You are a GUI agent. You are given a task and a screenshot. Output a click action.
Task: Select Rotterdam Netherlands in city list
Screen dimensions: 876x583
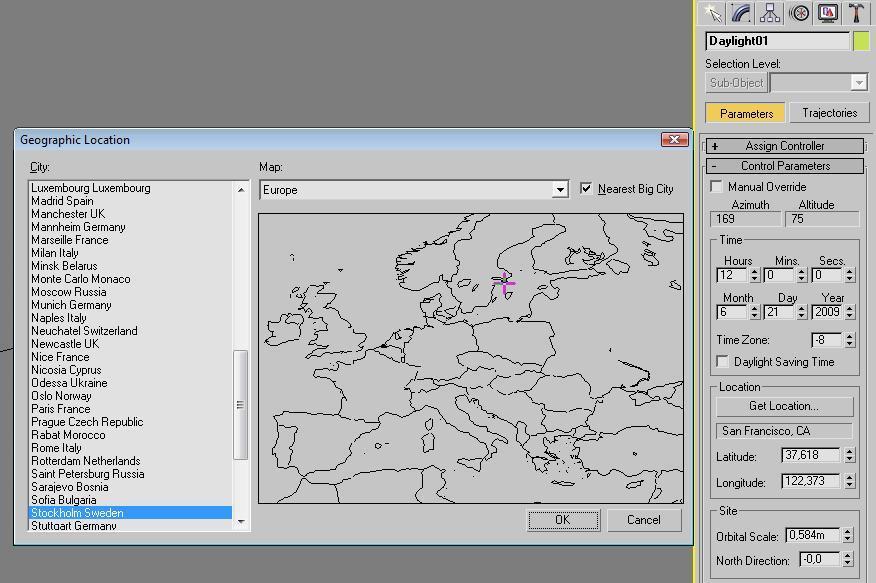(x=130, y=461)
